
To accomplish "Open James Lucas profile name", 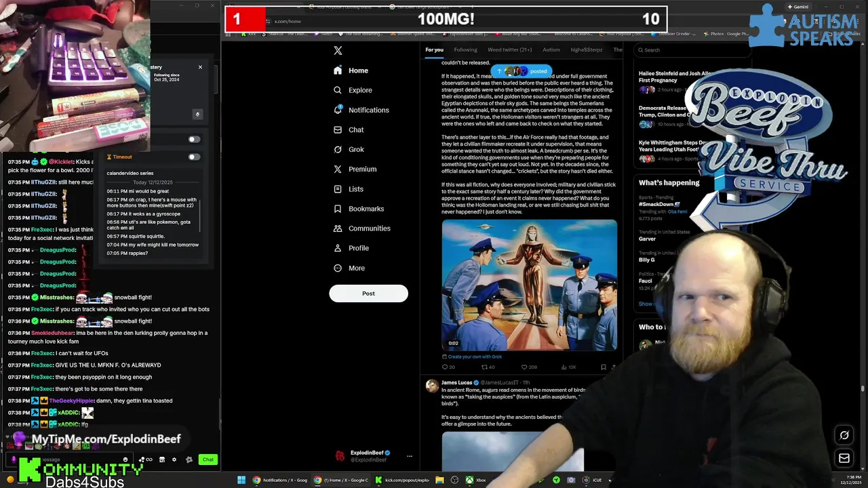I will click(x=456, y=382).
